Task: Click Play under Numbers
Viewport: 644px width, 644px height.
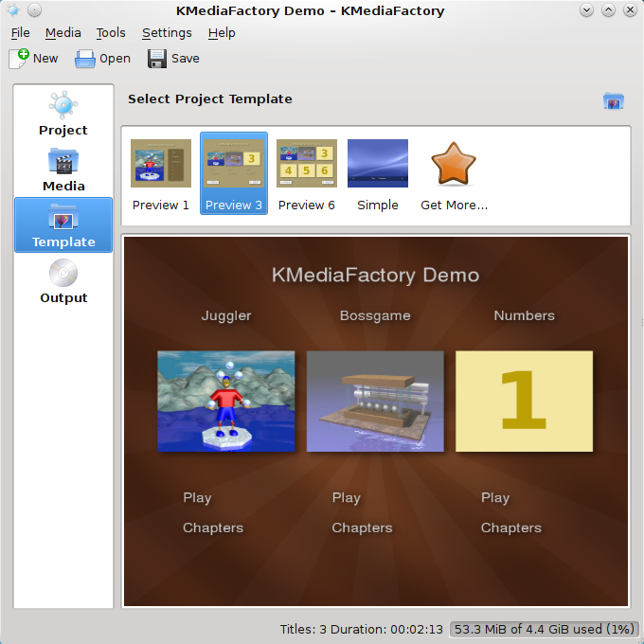Action: pos(495,498)
